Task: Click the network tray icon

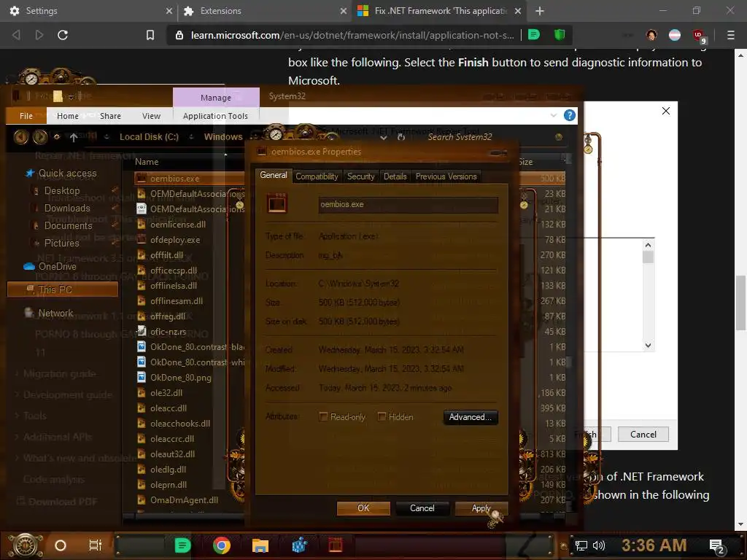Action: (581, 545)
